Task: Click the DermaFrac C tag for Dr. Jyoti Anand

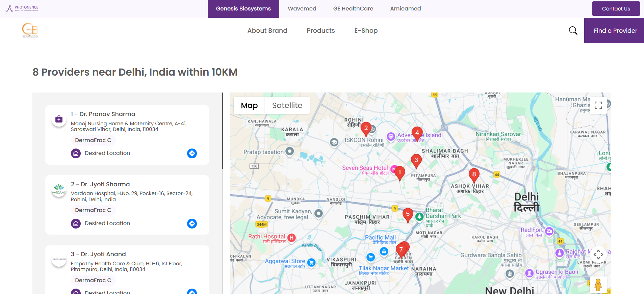Action: (x=93, y=280)
